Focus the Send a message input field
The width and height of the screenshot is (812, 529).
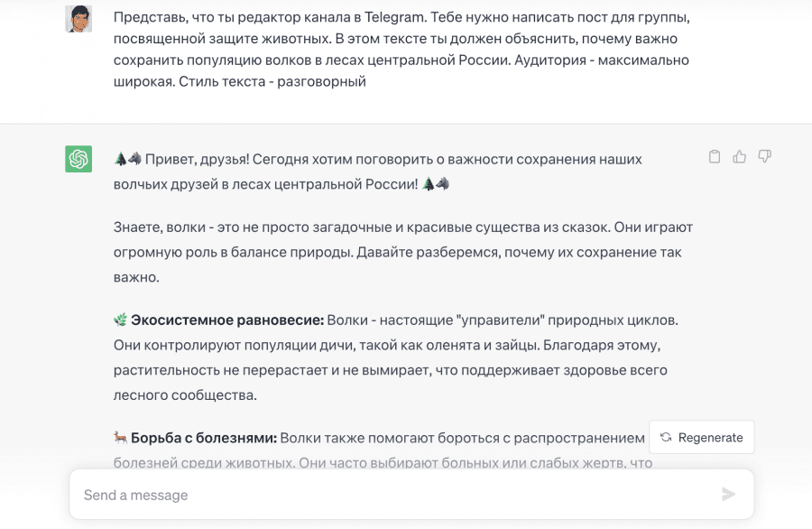click(x=397, y=495)
